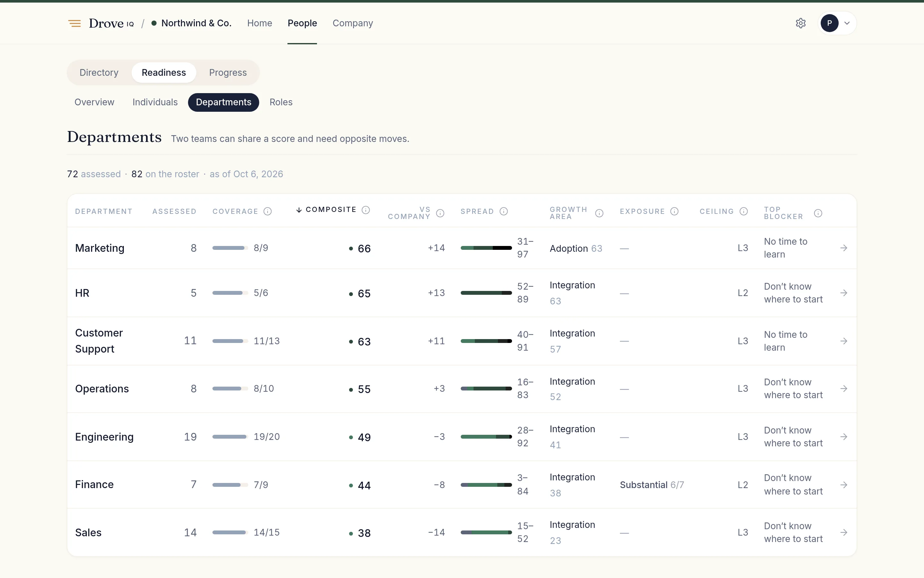This screenshot has height=578, width=924.
Task: Click the Department column header
Action: click(x=104, y=211)
